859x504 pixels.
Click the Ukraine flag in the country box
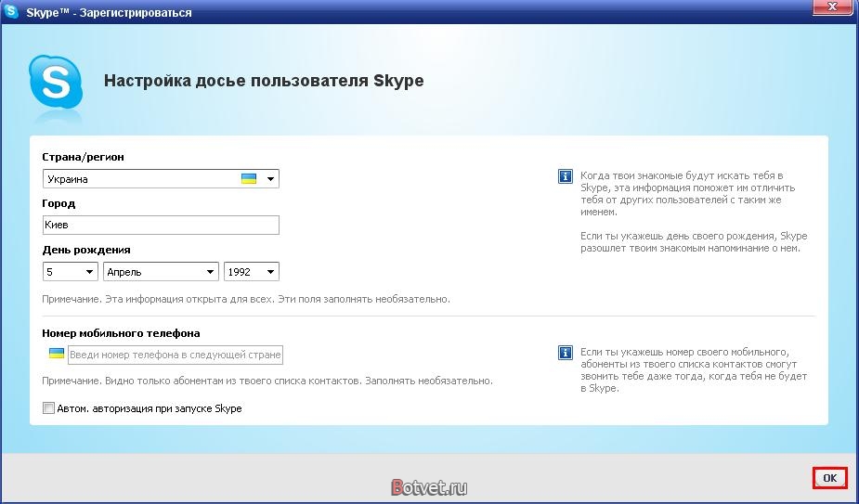tap(249, 178)
